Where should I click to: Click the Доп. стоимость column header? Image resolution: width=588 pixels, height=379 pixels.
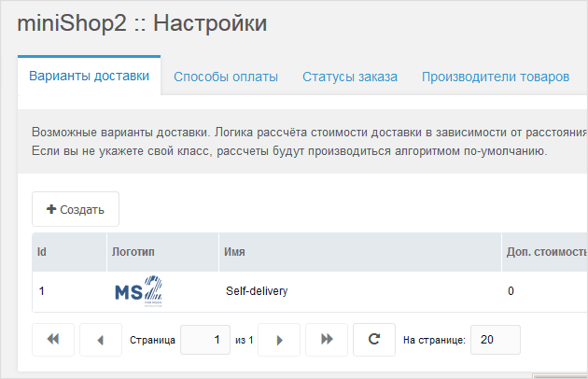click(545, 252)
